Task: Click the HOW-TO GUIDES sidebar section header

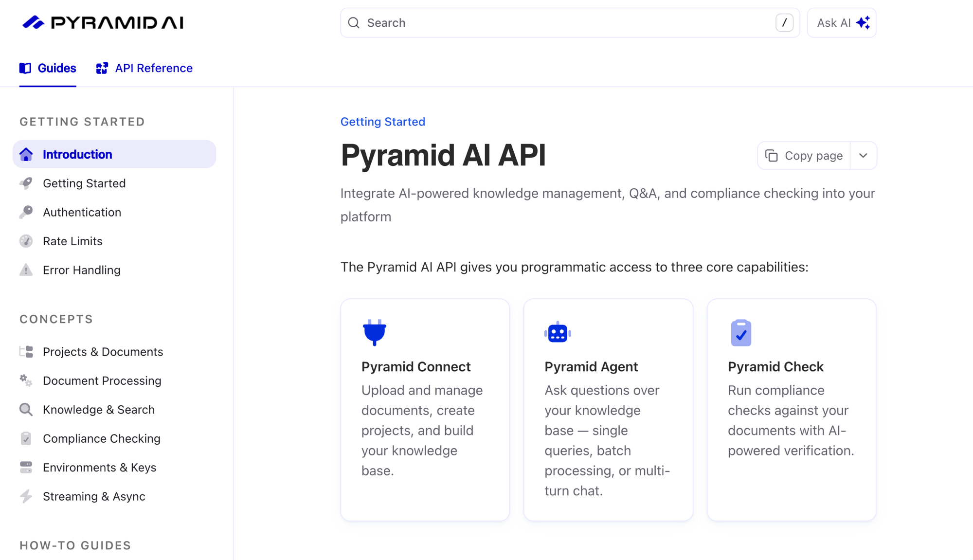Action: [75, 545]
